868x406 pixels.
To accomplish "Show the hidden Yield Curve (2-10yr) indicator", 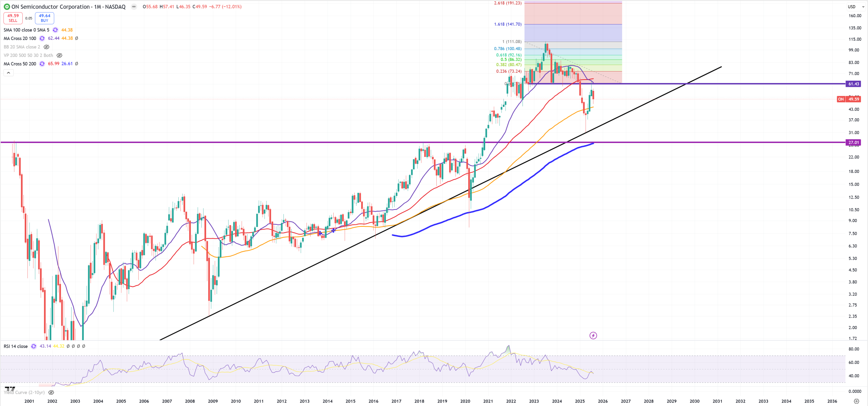I will tap(51, 392).
